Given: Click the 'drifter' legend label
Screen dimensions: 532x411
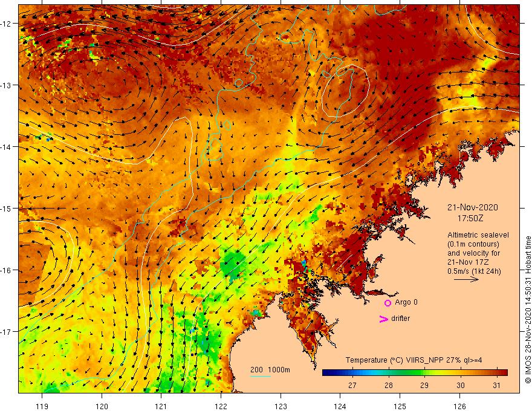Looking at the screenshot, I should pos(400,319).
